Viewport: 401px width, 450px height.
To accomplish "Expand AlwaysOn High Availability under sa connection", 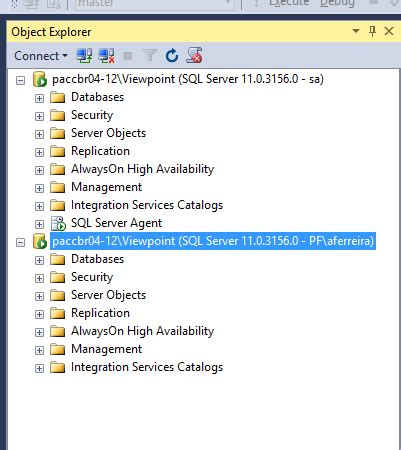I will tap(39, 170).
